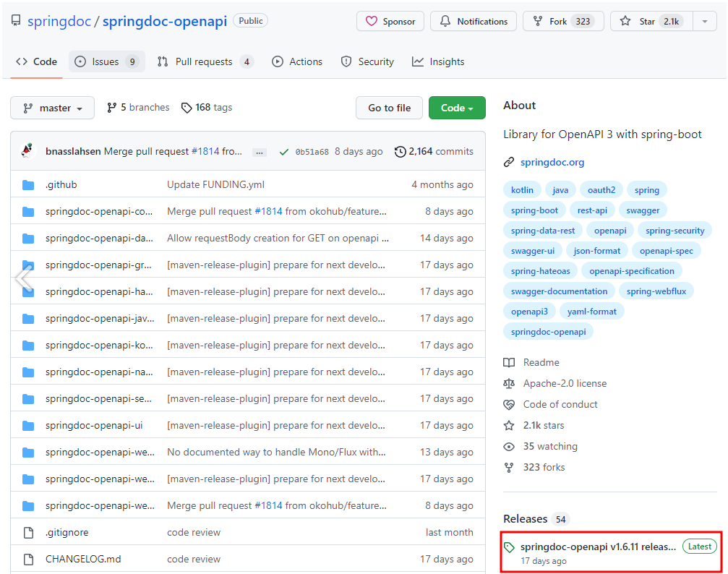This screenshot has width=728, height=574.
Task: Switch to the Issues tab
Action: [x=107, y=61]
